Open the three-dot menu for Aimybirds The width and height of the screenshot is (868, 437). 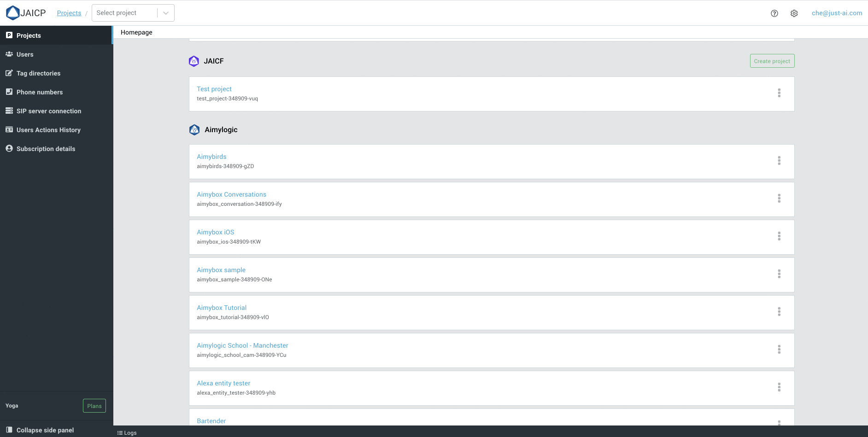click(x=779, y=161)
